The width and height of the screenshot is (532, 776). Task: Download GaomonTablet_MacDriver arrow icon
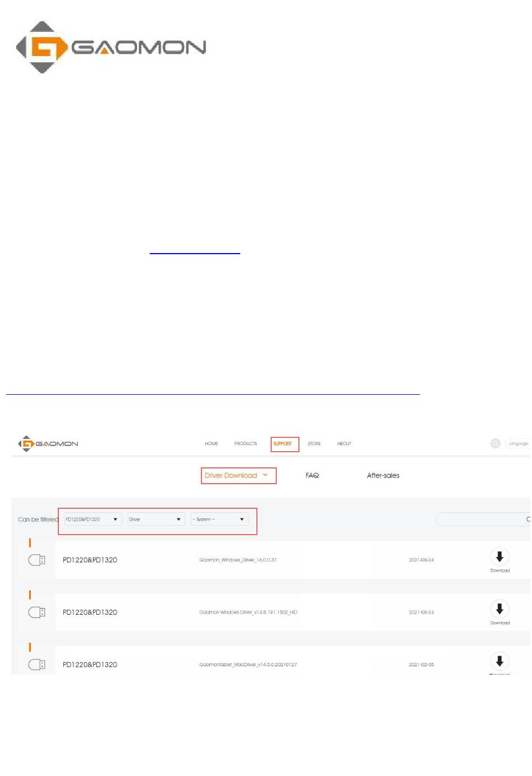tap(500, 661)
